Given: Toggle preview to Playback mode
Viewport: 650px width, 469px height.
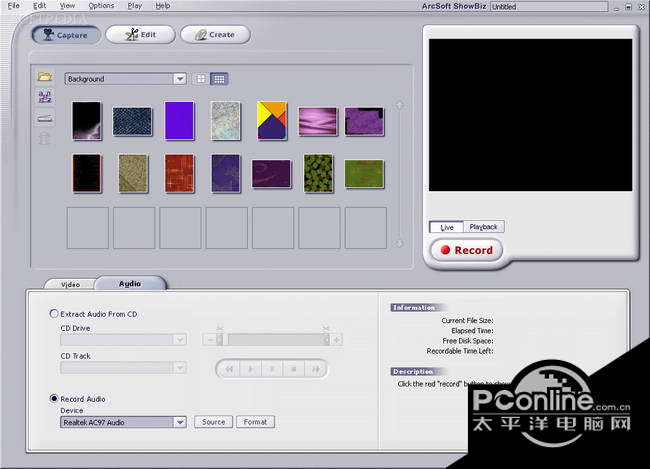Looking at the screenshot, I should (484, 227).
